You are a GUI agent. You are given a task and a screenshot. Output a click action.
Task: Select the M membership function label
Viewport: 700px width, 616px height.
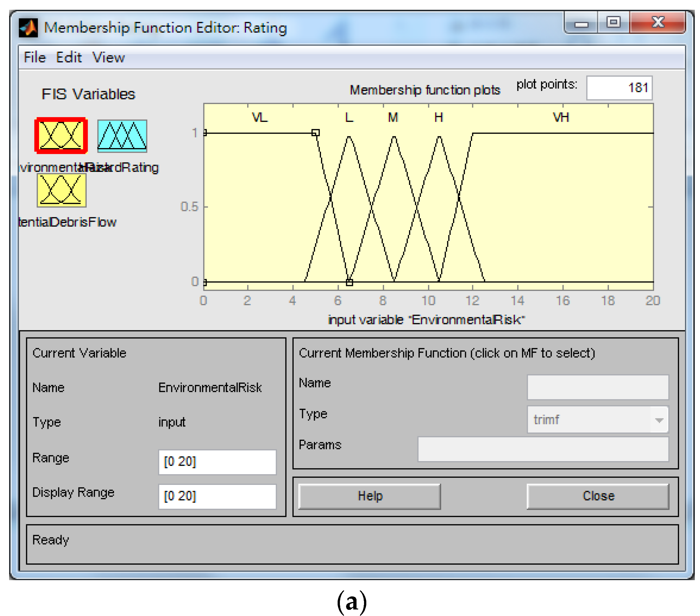coord(393,117)
